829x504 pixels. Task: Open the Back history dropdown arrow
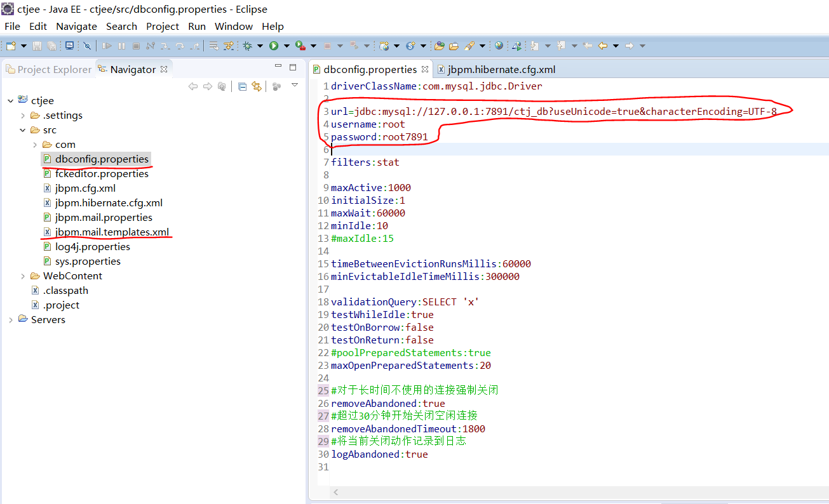pyautogui.click(x=616, y=46)
